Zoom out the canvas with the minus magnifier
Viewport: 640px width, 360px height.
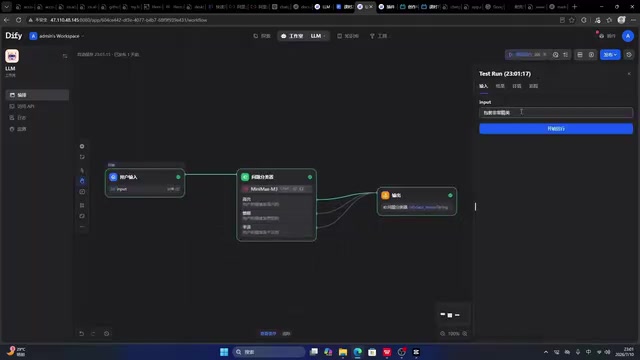pyautogui.click(x=442, y=333)
